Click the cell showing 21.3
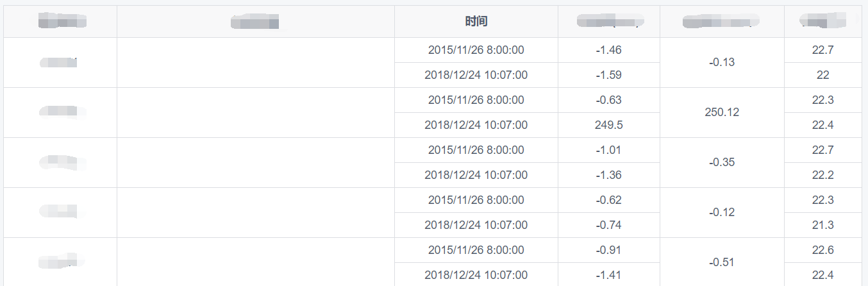This screenshot has width=868, height=286. click(822, 225)
